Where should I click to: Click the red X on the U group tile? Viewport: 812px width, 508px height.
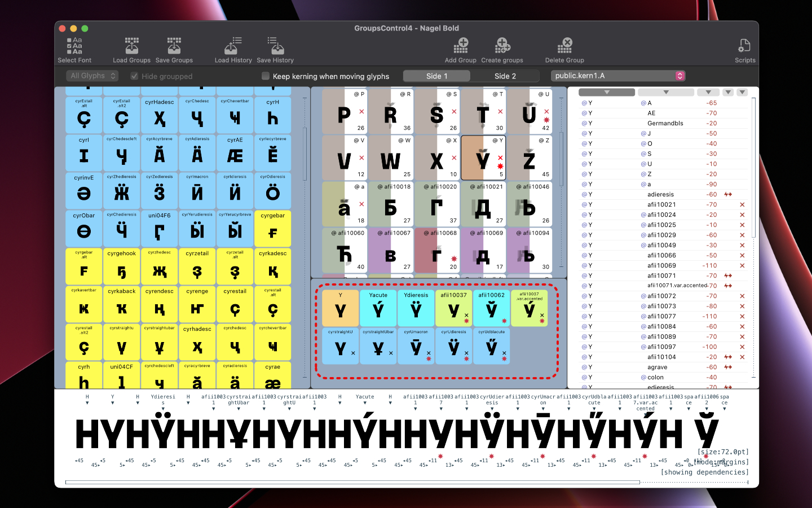click(546, 112)
